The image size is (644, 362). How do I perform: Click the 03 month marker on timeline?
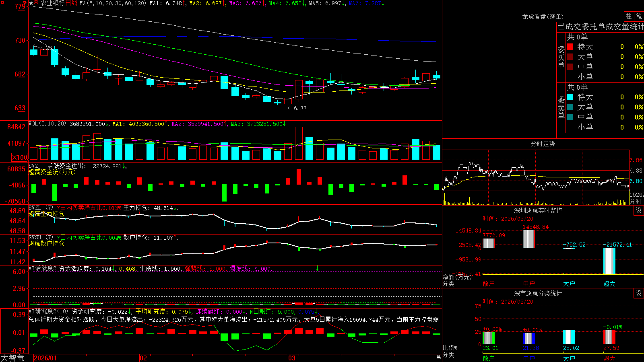(x=292, y=358)
